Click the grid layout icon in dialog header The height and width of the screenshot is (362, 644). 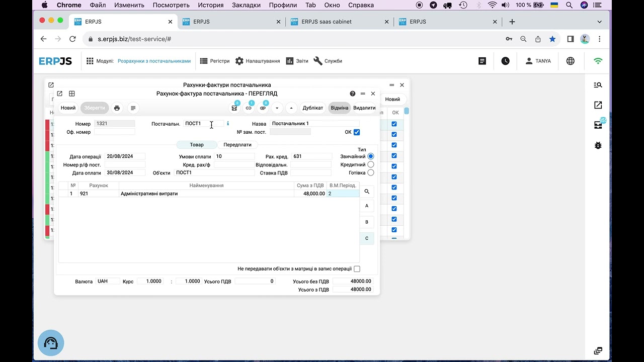pyautogui.click(x=72, y=94)
